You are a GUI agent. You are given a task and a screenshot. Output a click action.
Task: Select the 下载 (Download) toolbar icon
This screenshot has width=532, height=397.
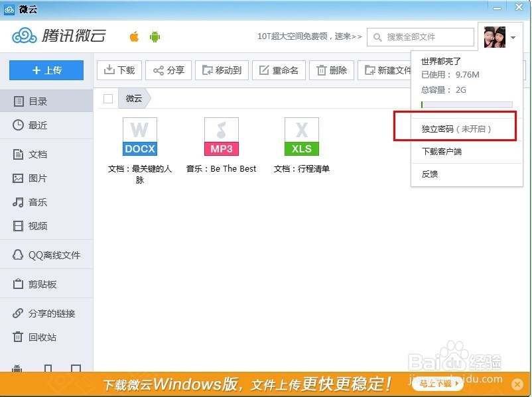click(x=119, y=70)
